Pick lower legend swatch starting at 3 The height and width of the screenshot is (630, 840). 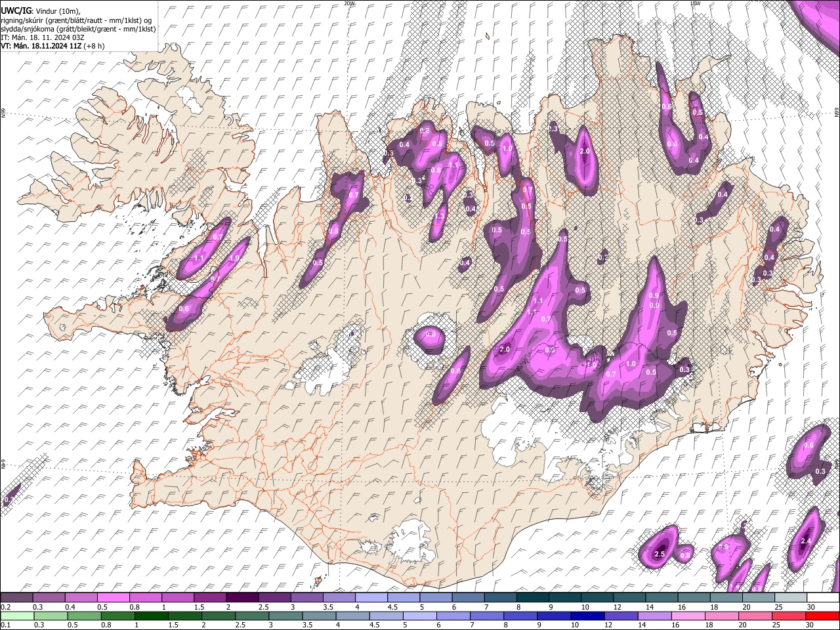pyautogui.click(x=285, y=616)
